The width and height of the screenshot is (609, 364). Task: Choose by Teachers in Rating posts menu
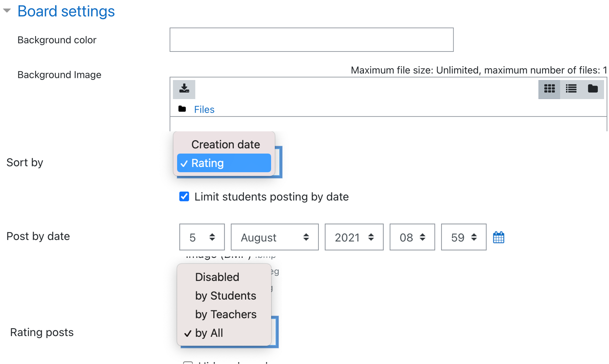[x=225, y=314]
